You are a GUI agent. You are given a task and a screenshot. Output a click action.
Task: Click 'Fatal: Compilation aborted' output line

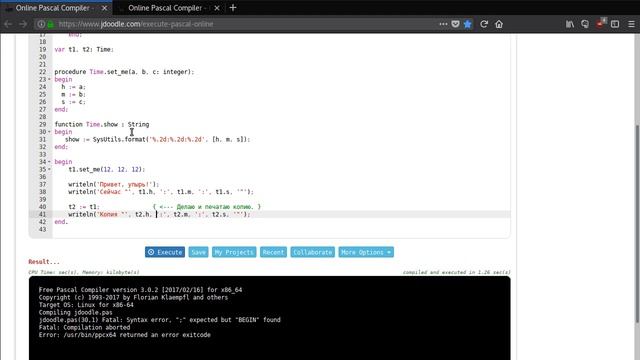[x=84, y=327]
